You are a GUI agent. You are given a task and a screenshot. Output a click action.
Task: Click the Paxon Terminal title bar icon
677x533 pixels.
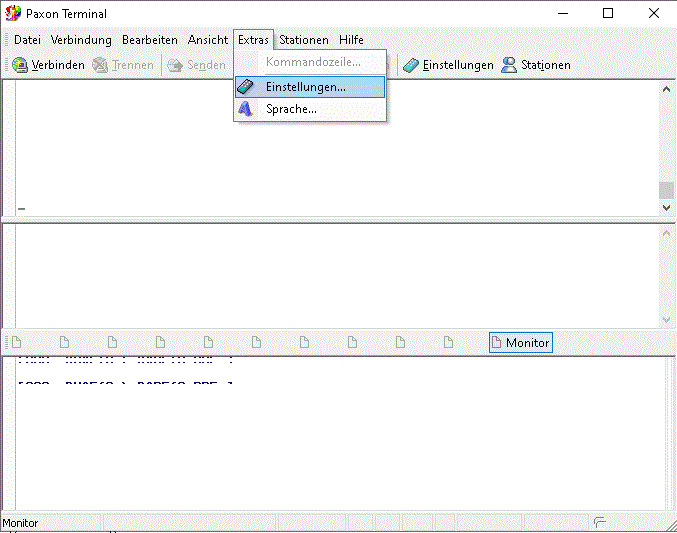coord(13,13)
